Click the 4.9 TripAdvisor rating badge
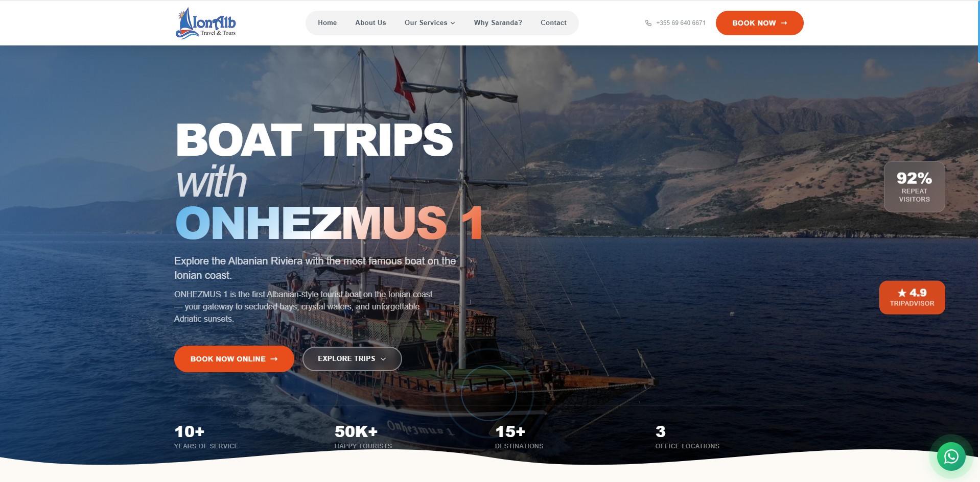The width and height of the screenshot is (980, 482). (x=912, y=297)
